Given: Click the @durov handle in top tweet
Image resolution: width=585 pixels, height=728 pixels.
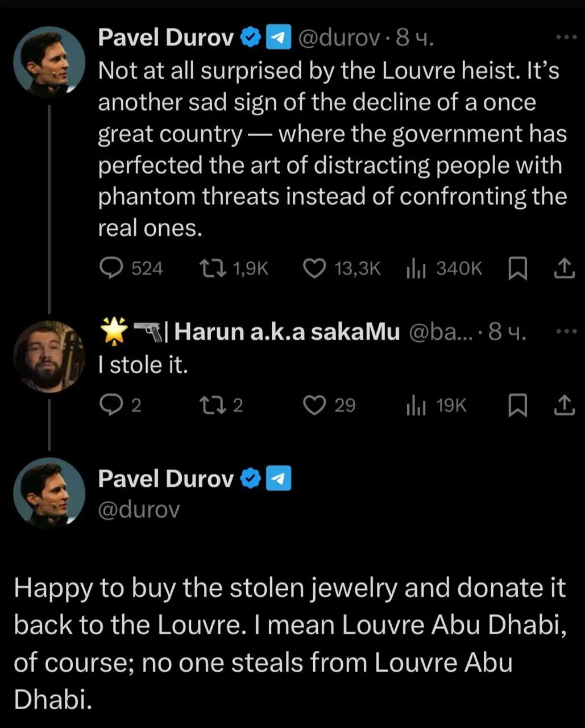Looking at the screenshot, I should point(338,38).
